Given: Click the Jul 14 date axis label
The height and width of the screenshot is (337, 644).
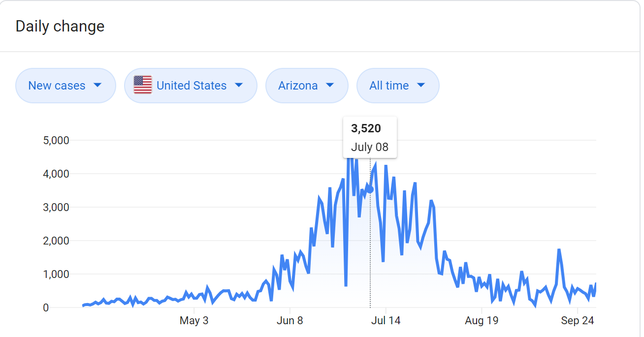Looking at the screenshot, I should (386, 321).
